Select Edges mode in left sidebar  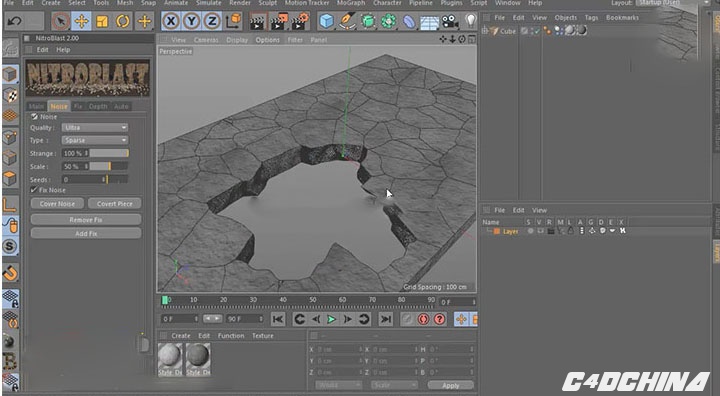point(10,158)
